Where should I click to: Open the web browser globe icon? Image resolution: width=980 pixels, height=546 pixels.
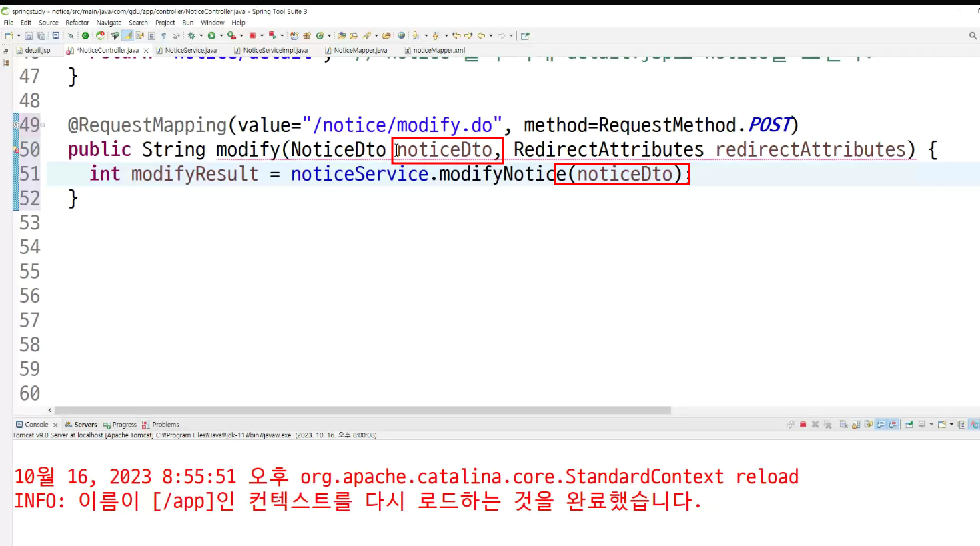[x=401, y=35]
